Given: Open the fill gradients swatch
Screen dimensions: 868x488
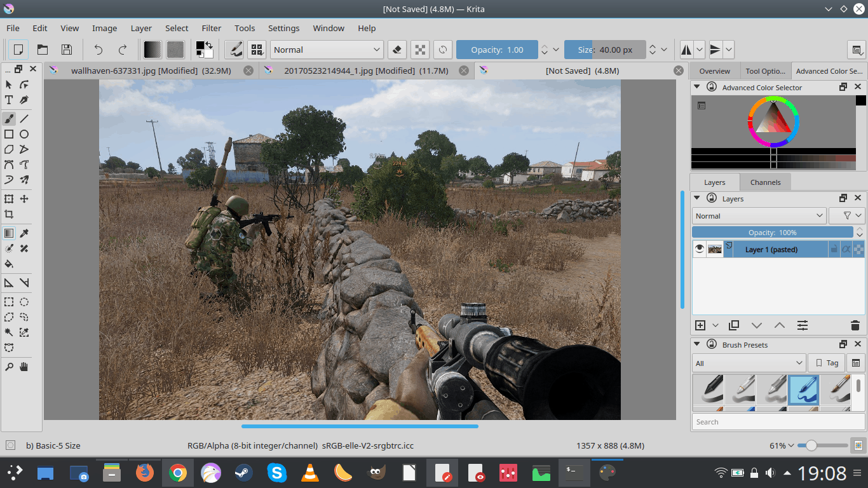Looking at the screenshot, I should (x=152, y=50).
